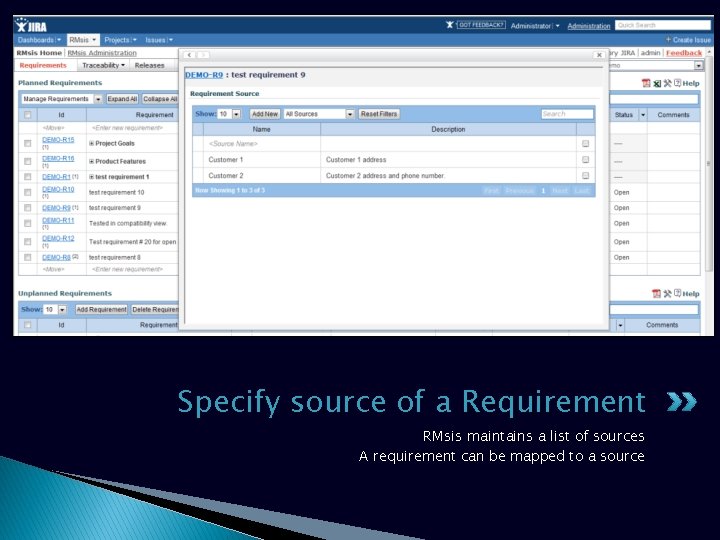Click the dialog forward arrow button
The image size is (720, 540).
(x=203, y=55)
